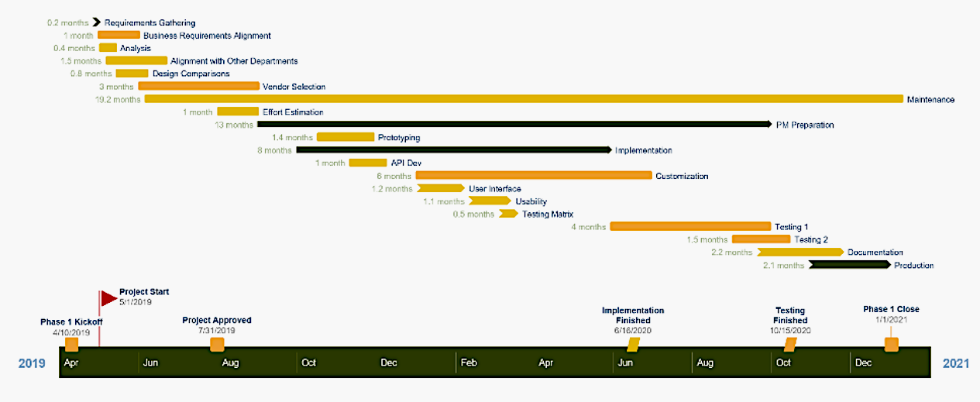Select the Phase 1 Close milestone marker
The width and height of the screenshot is (980, 402).
(891, 344)
